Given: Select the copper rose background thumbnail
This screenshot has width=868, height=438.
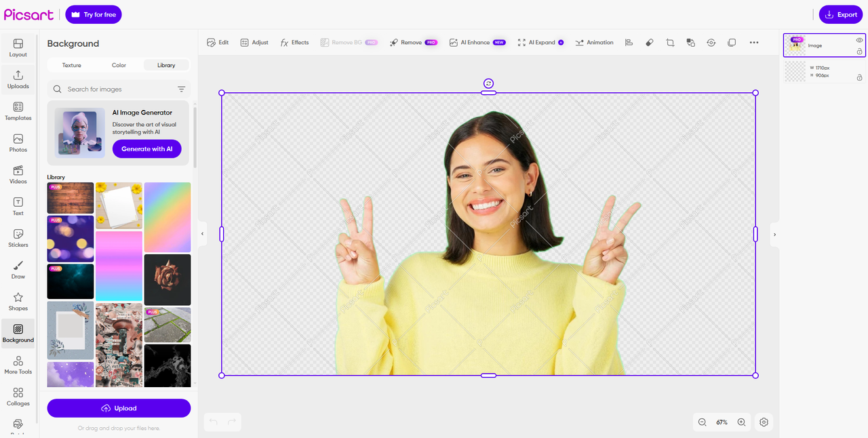Looking at the screenshot, I should click(x=167, y=280).
